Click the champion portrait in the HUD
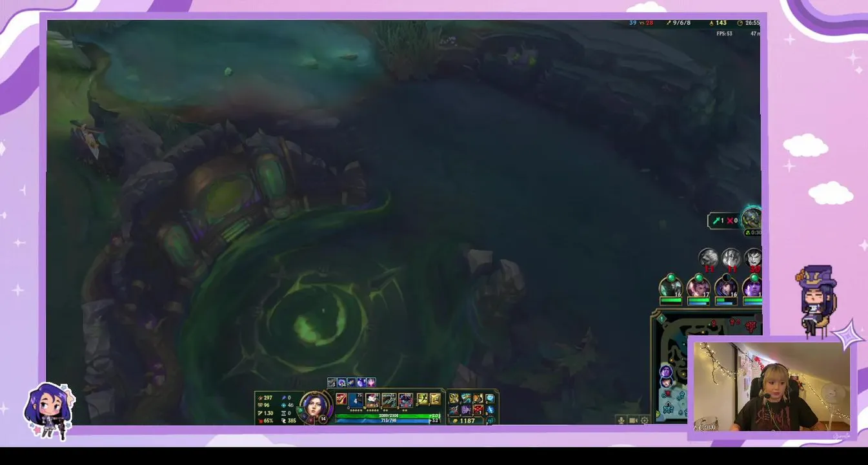 [x=316, y=407]
